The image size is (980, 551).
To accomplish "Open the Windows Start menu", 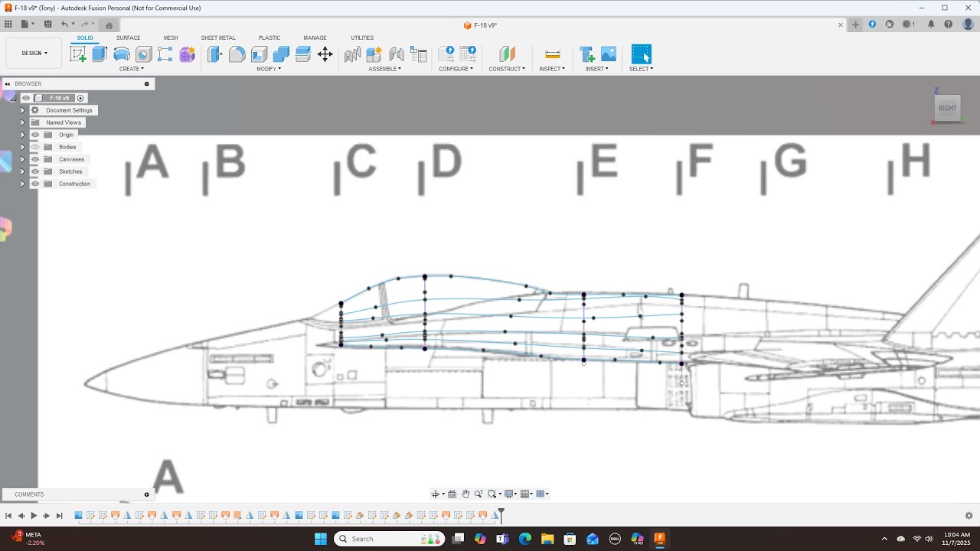I will 320,539.
